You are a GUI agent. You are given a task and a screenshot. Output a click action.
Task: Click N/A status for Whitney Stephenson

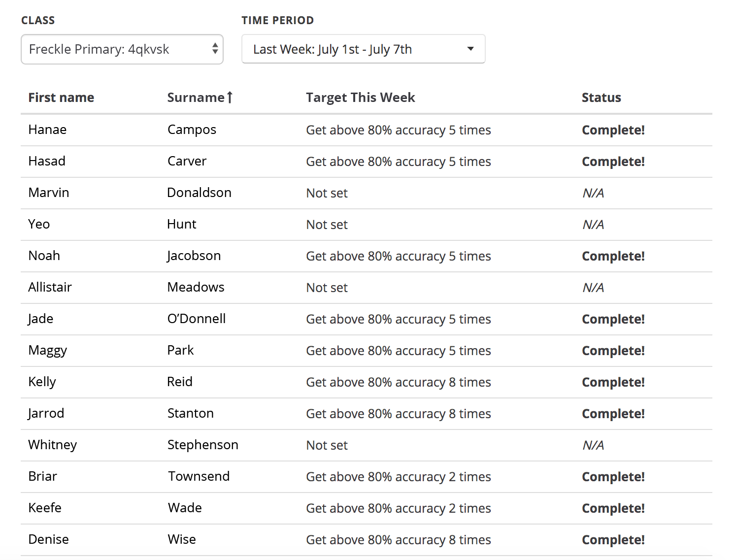[593, 445]
